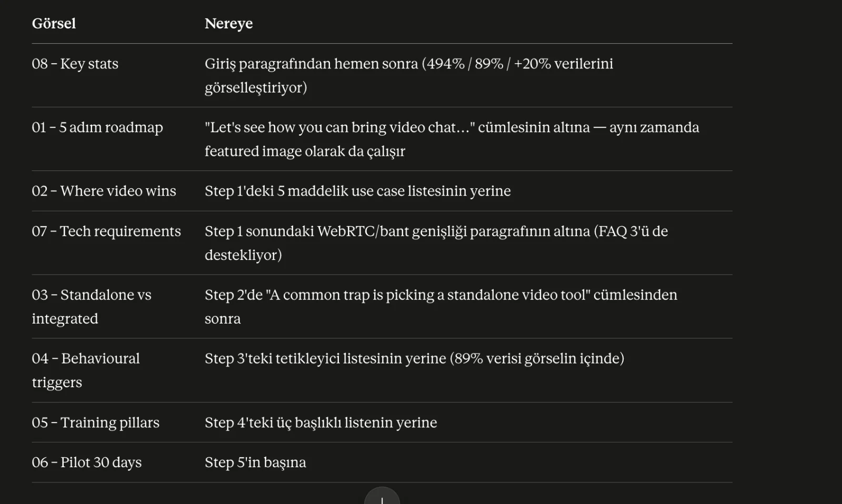Click "featured image olarak da çalışır" text
This screenshot has height=504, width=842.
click(305, 152)
